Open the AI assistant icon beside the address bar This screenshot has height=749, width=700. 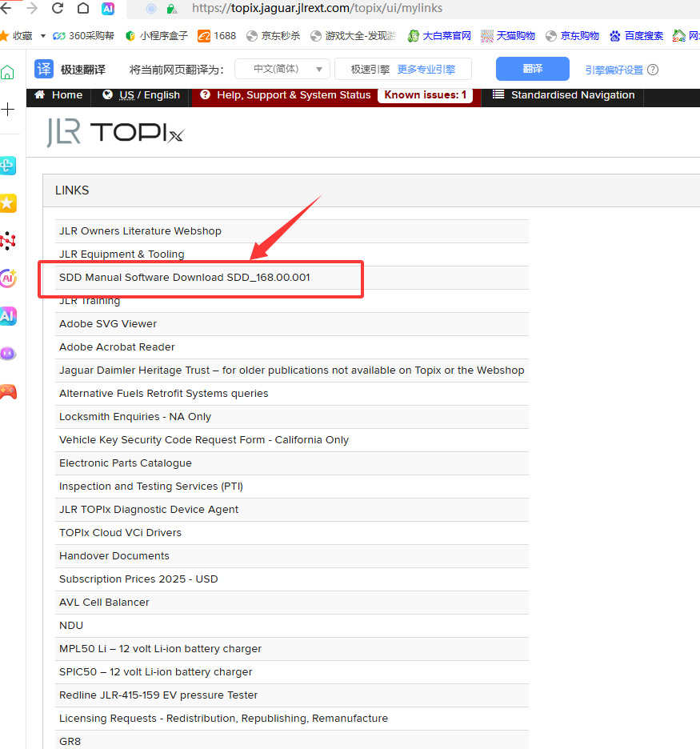pos(108,9)
